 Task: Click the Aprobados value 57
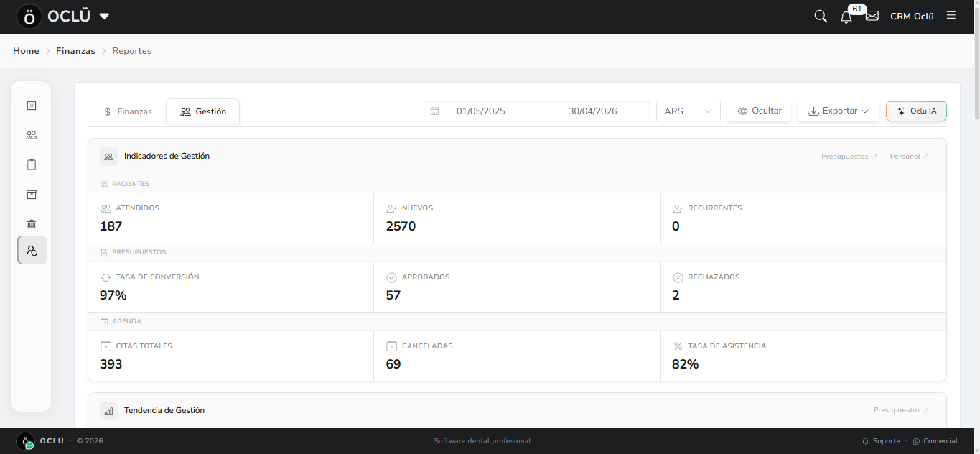coord(393,295)
